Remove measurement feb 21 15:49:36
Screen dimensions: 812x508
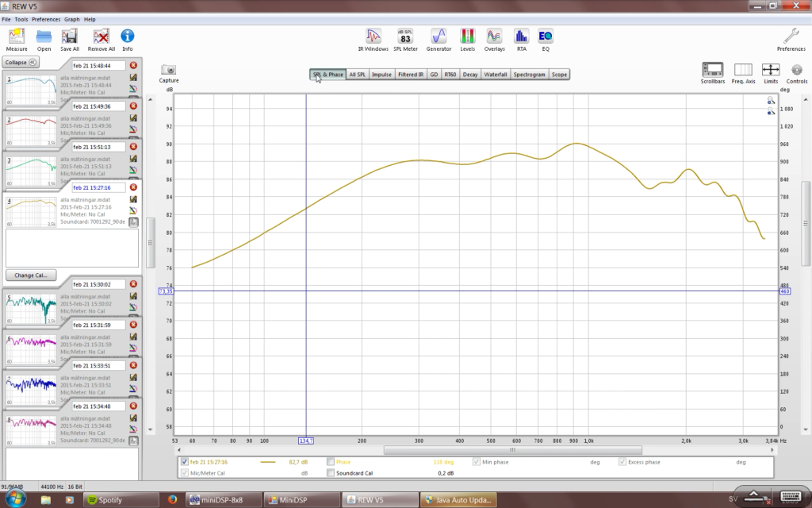pos(133,106)
